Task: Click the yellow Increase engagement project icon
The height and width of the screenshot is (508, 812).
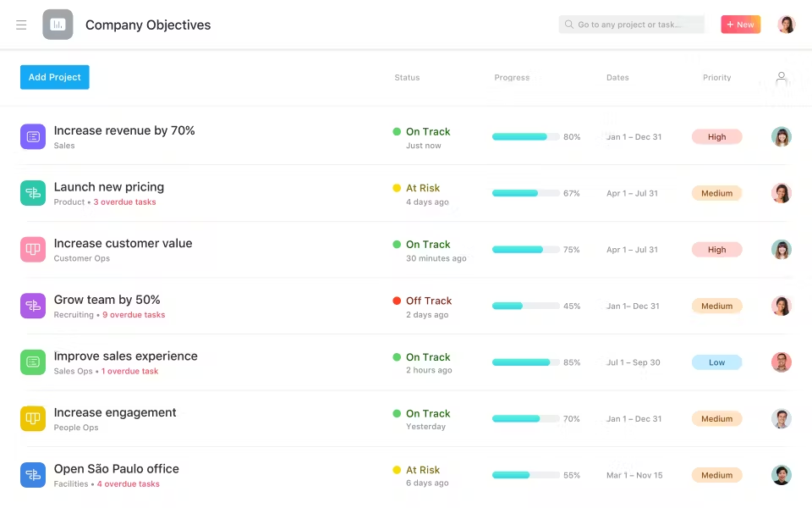Action: [x=33, y=418]
